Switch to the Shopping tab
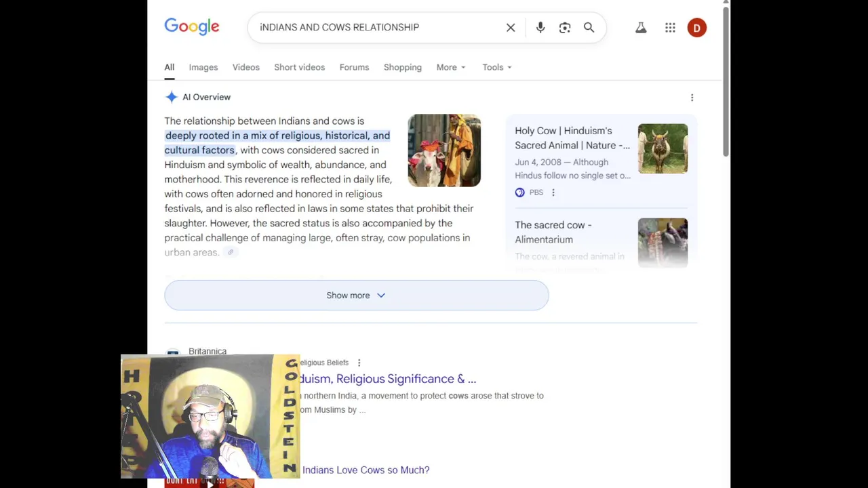Viewport: 868px width, 488px height. pyautogui.click(x=402, y=67)
